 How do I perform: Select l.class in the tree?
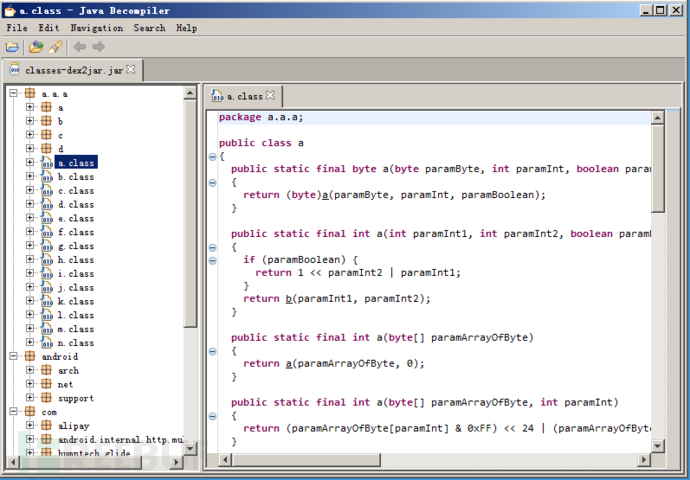(76, 315)
